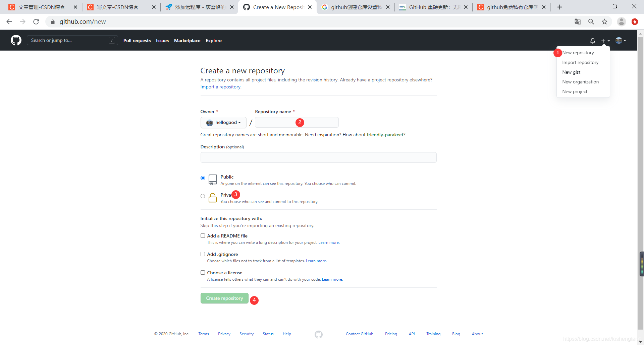Open footer Training link
This screenshot has width=644, height=345.
(x=433, y=334)
